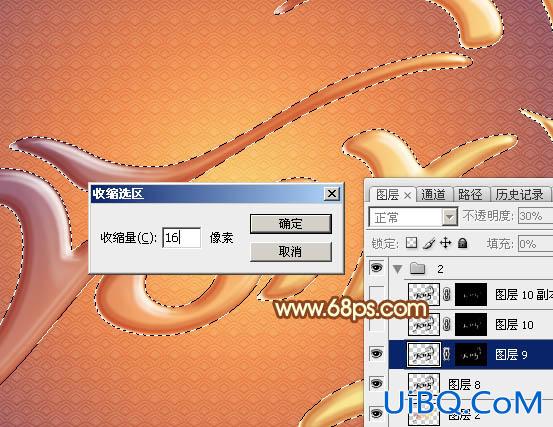This screenshot has width=553, height=427.
Task: Select the 图层 10 副本 layer name
Action: tap(524, 295)
